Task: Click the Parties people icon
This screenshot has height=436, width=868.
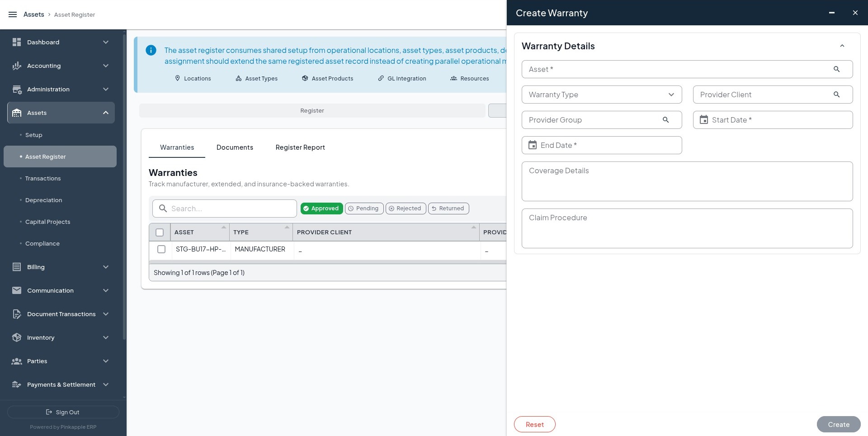Action: click(17, 361)
